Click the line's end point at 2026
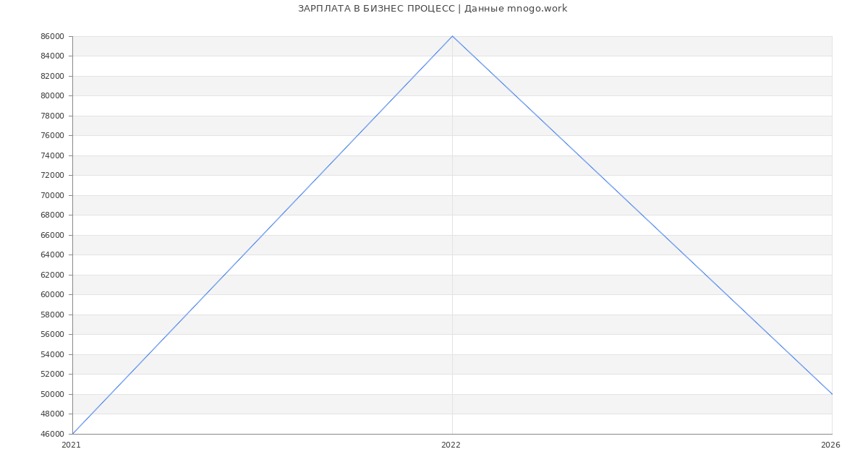Screen dimensions: 868x470 pos(832,394)
